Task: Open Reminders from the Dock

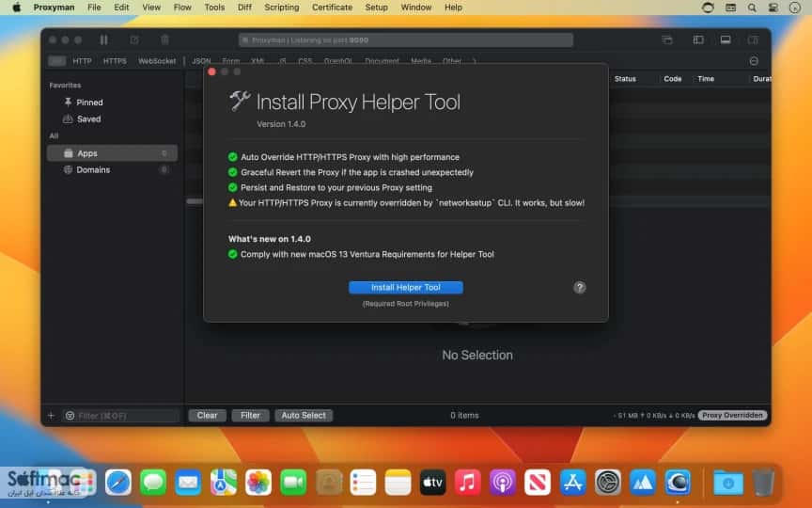Action: click(x=363, y=483)
